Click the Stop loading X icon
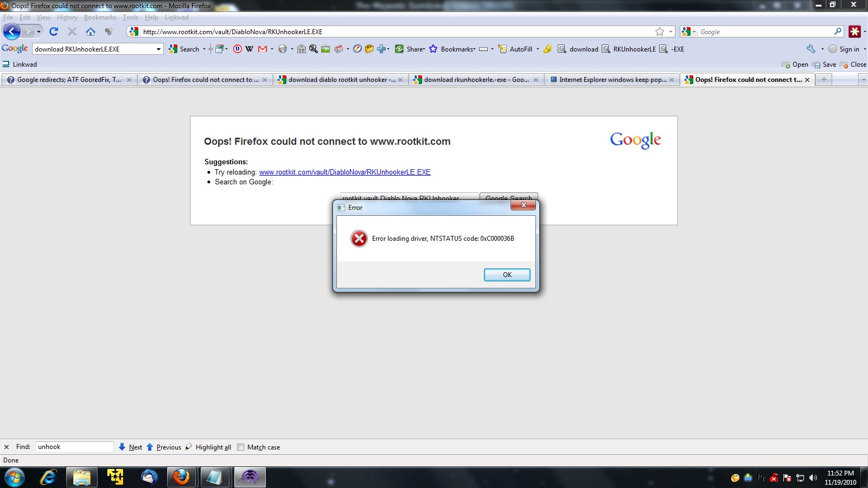This screenshot has height=488, width=868. (x=72, y=31)
